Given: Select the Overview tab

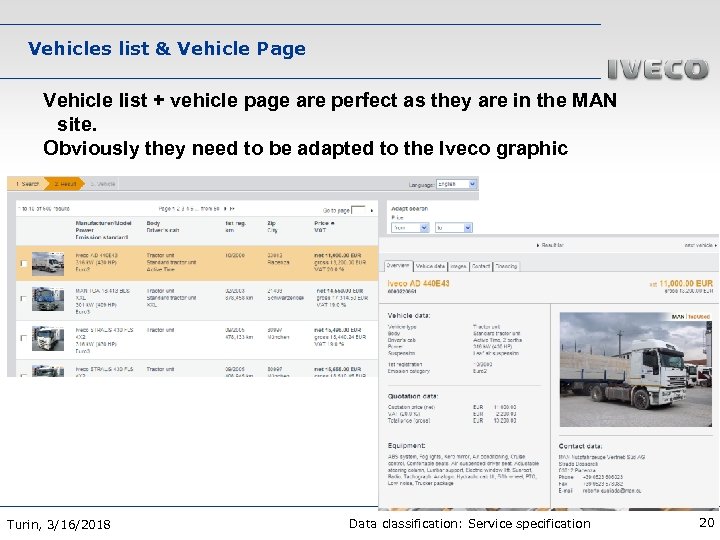Looking at the screenshot, I should 398,266.
